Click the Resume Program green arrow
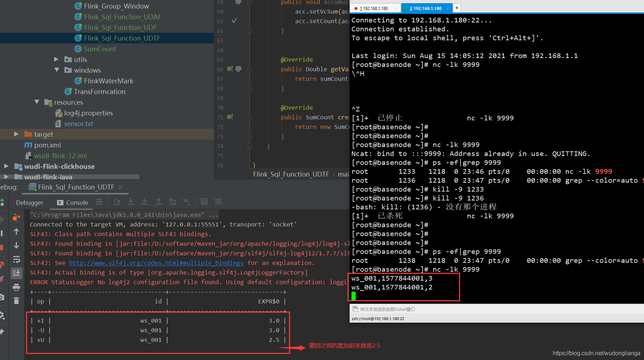 coord(2,202)
